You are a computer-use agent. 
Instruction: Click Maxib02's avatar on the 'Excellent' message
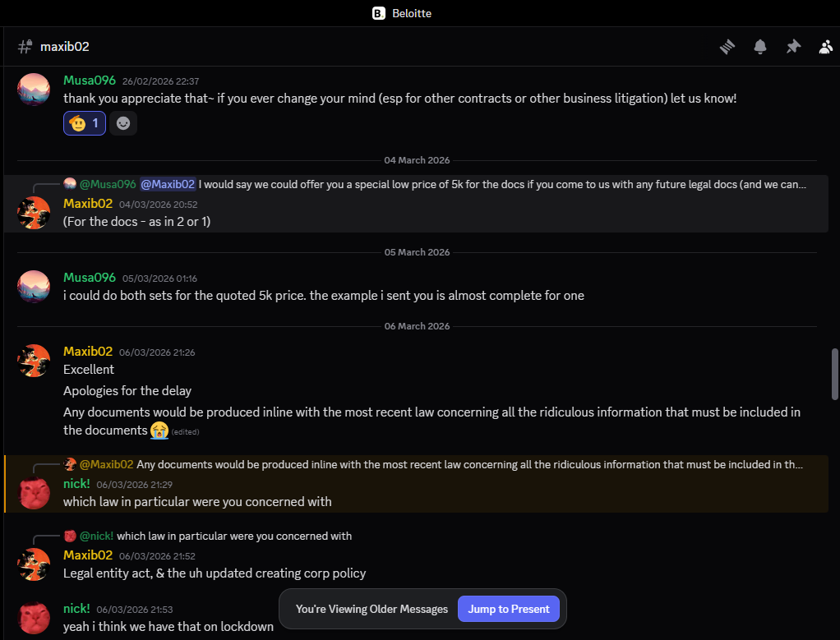coord(34,360)
